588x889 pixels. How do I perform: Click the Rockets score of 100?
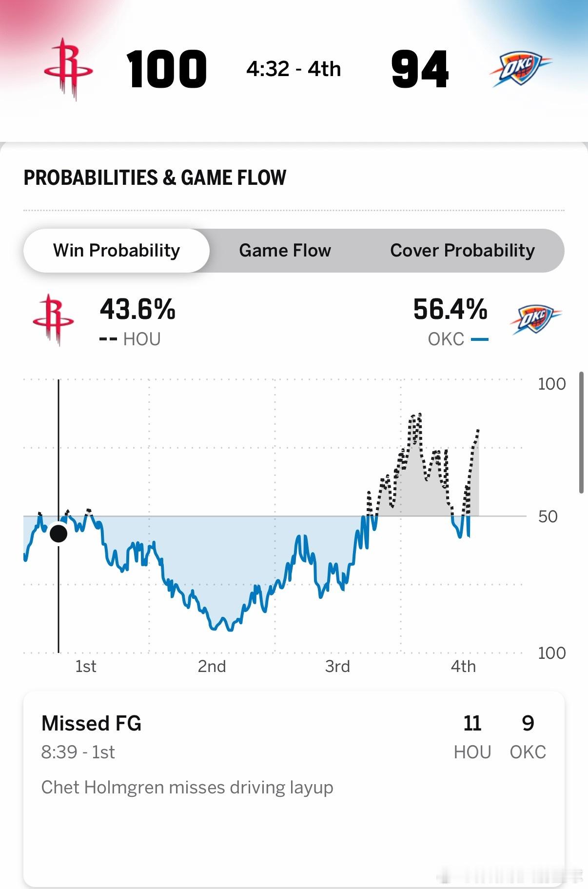[x=167, y=69]
